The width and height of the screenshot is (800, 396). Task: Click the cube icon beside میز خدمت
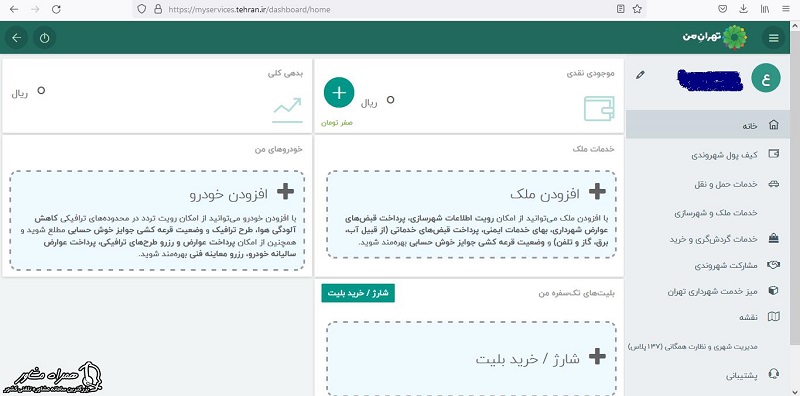pyautogui.click(x=773, y=291)
